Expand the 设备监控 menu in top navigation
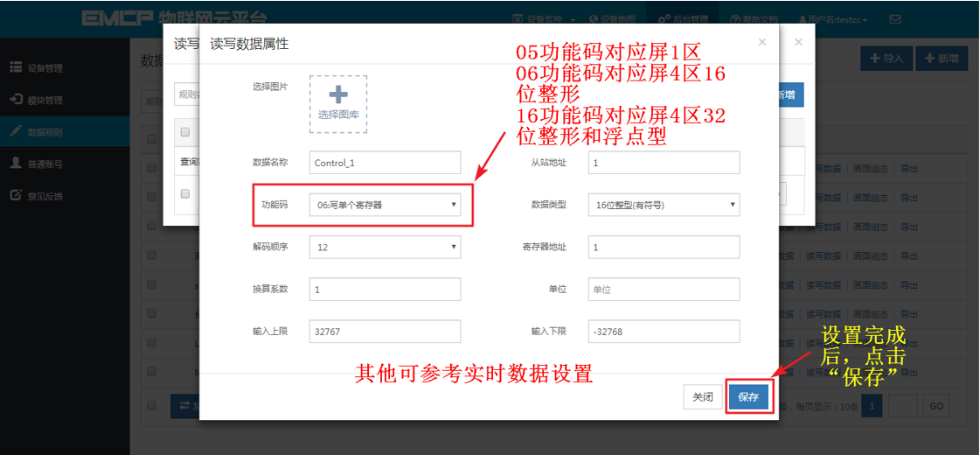Viewport: 980px width, 455px height. 544,19
